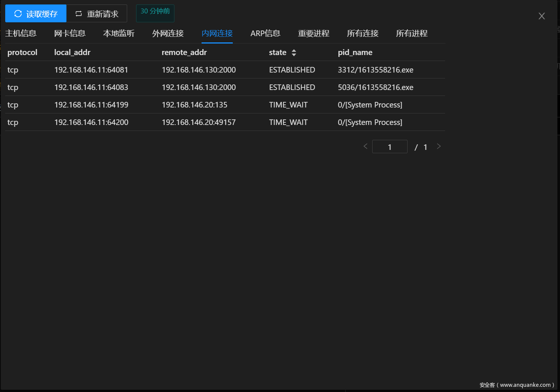Switch to the 外网连接 tab
Screen dimensions: 560x392
tap(168, 33)
